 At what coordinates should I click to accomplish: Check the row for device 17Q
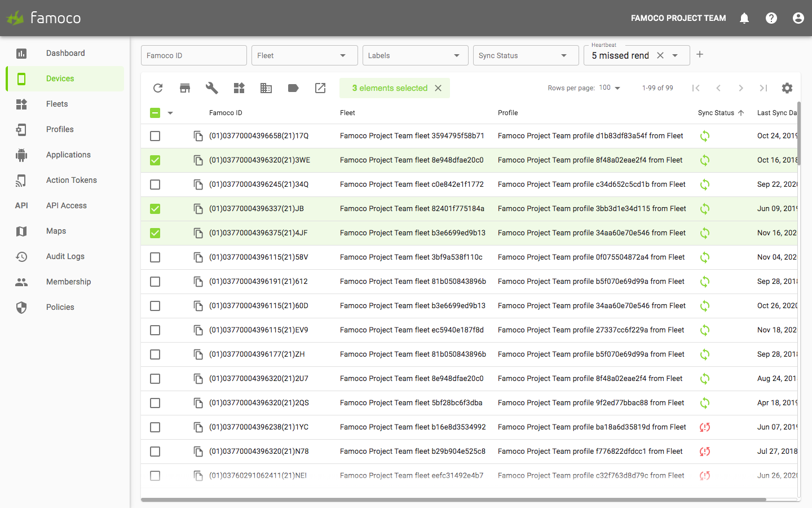(155, 136)
